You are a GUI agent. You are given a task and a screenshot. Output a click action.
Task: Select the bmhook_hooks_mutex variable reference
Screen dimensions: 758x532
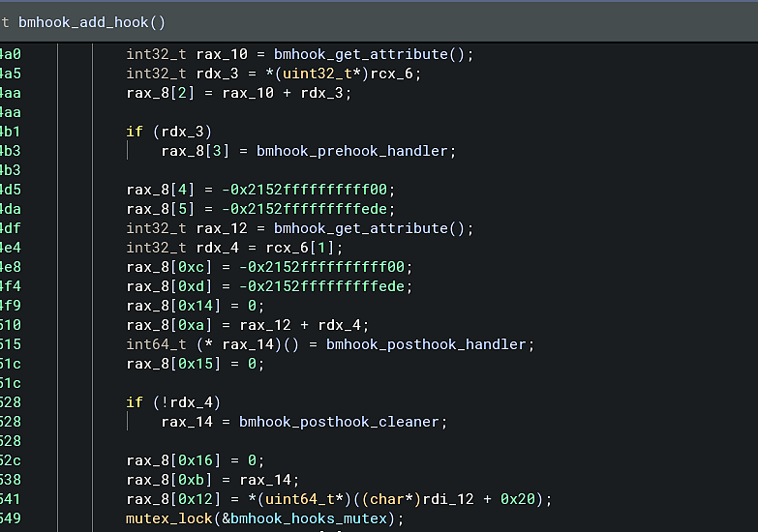(x=309, y=518)
